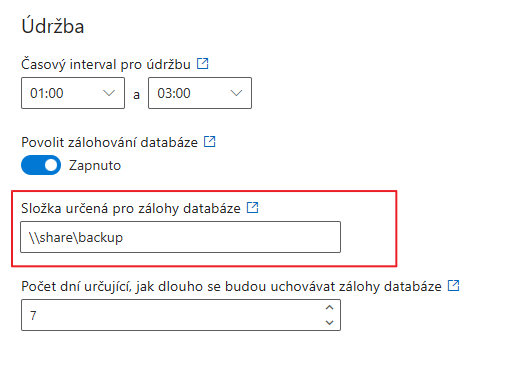510x365 pixels.
Task: Open help link for Složka určená pro zálohy
Action: [252, 207]
